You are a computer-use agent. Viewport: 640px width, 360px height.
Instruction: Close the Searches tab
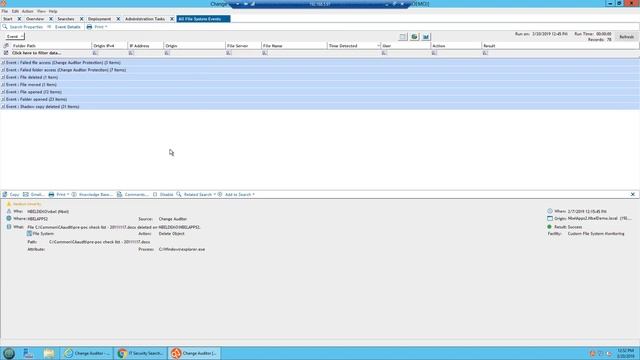pyautogui.click(x=81, y=19)
